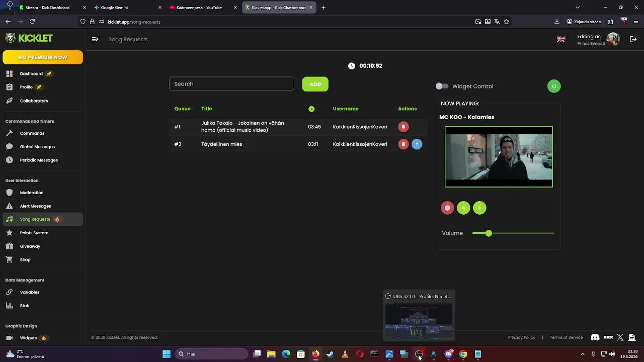Viewport: 644px width, 362px height.
Task: Click the now playing video thumbnail
Action: tap(499, 157)
